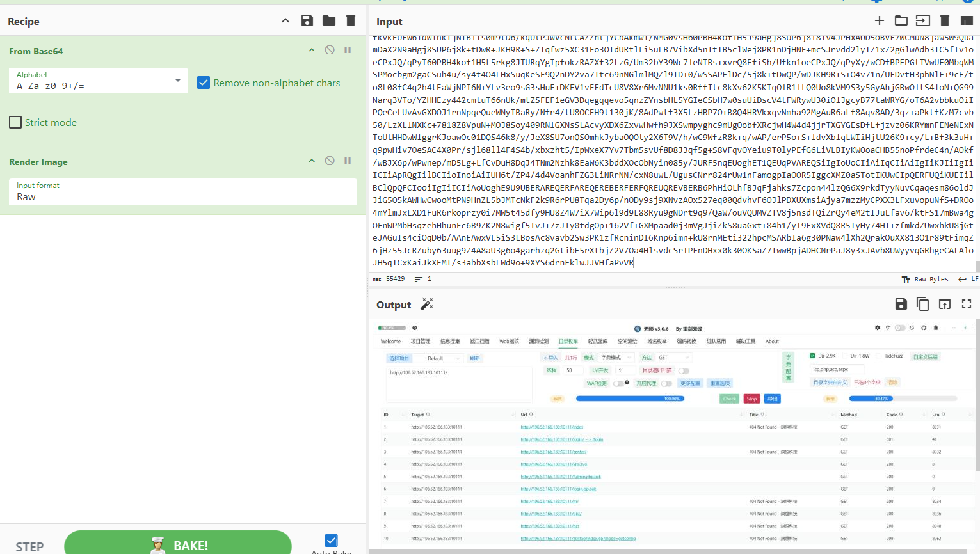Load a recipe via the folder icon
Image resolution: width=980 pixels, height=554 pixels.
point(329,21)
